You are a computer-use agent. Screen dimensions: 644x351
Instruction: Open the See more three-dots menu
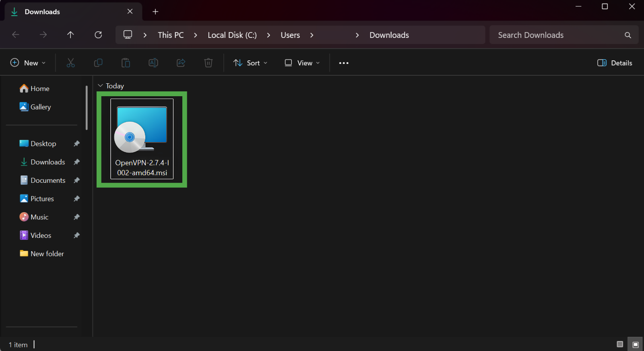344,63
